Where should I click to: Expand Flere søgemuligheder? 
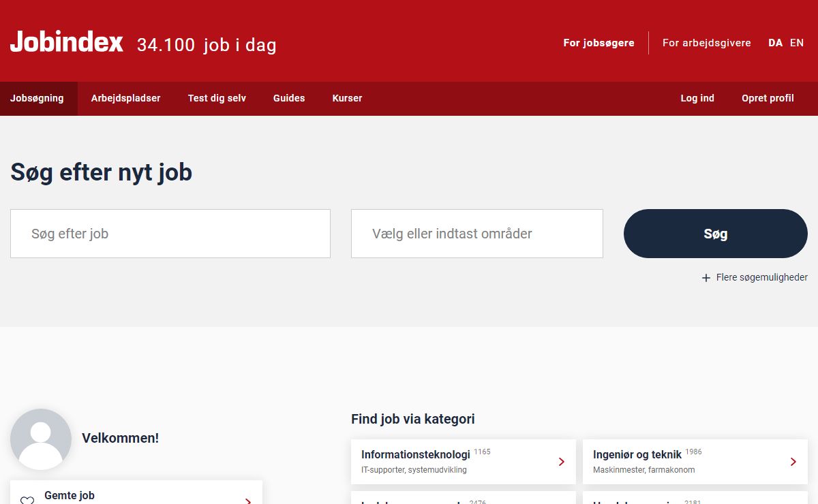[755, 278]
